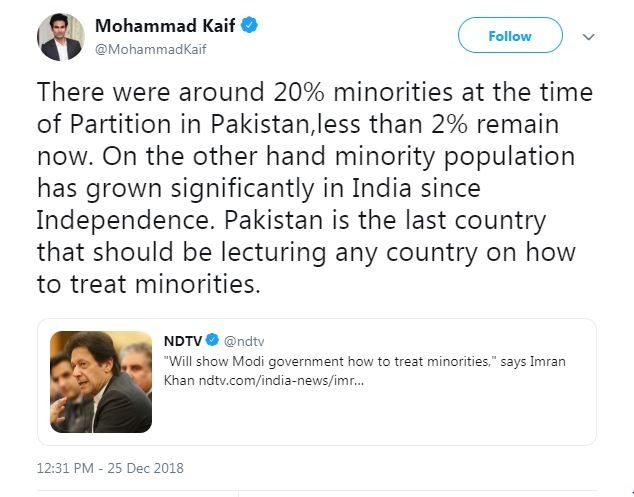Follow Mohammad Kaif

(x=510, y=35)
